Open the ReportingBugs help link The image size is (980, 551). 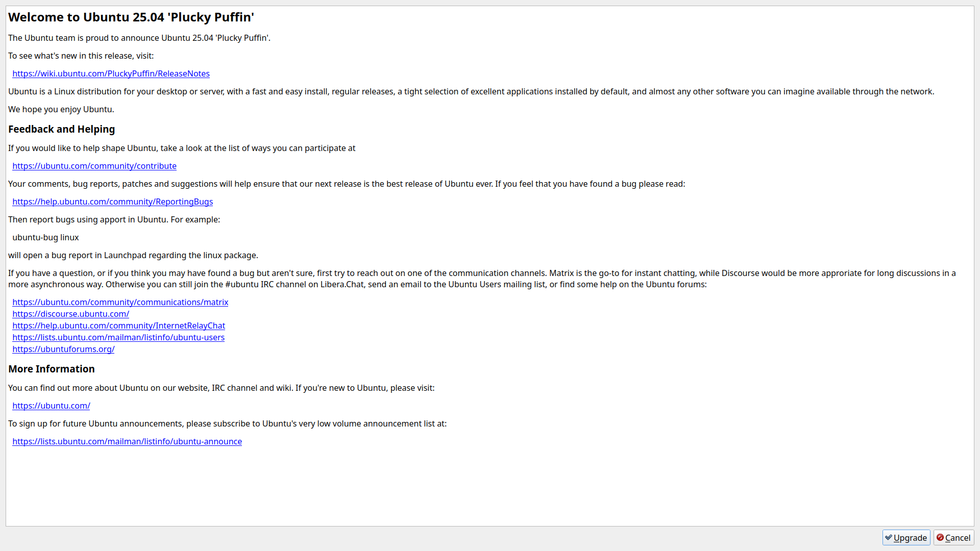pyautogui.click(x=112, y=202)
